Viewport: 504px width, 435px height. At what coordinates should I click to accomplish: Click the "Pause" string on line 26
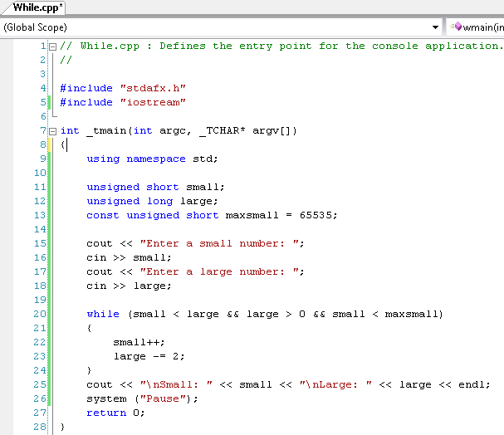(x=163, y=398)
